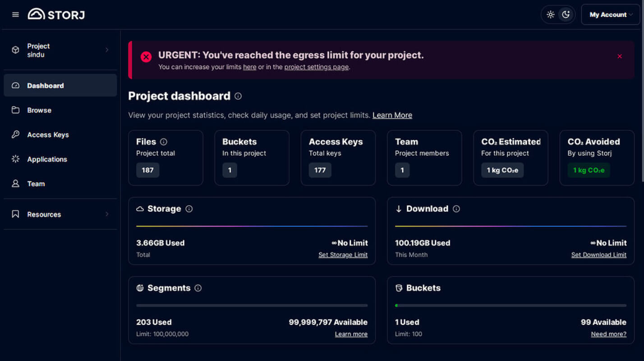Click info icon next to Download

(456, 209)
